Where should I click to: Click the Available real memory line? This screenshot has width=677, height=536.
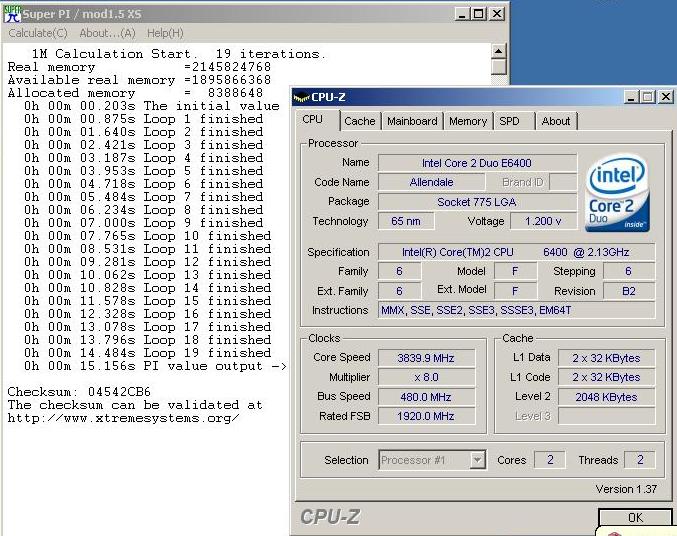pos(139,80)
